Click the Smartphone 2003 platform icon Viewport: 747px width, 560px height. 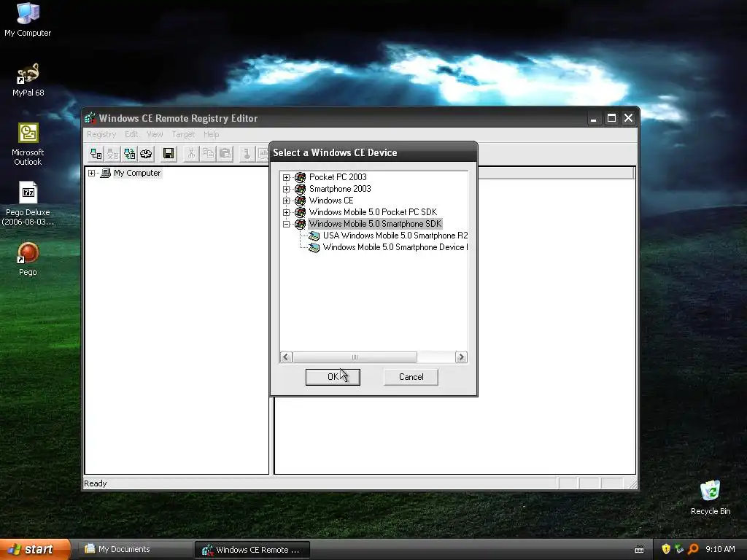coord(300,189)
